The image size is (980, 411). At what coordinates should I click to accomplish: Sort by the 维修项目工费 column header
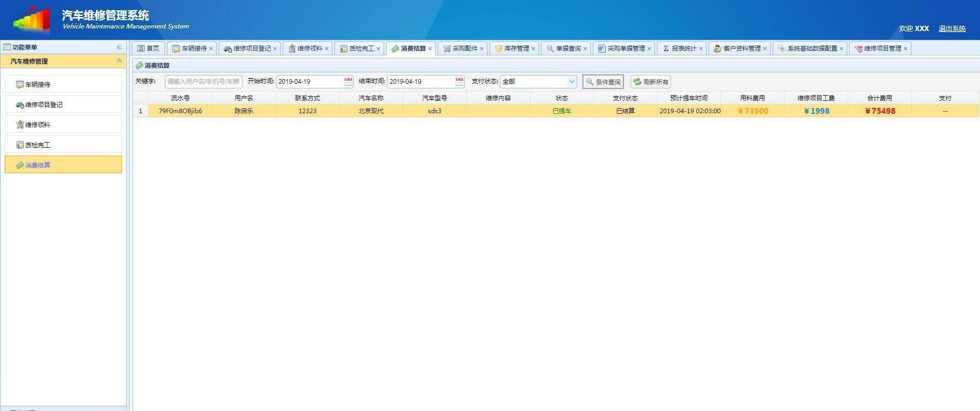click(x=816, y=98)
